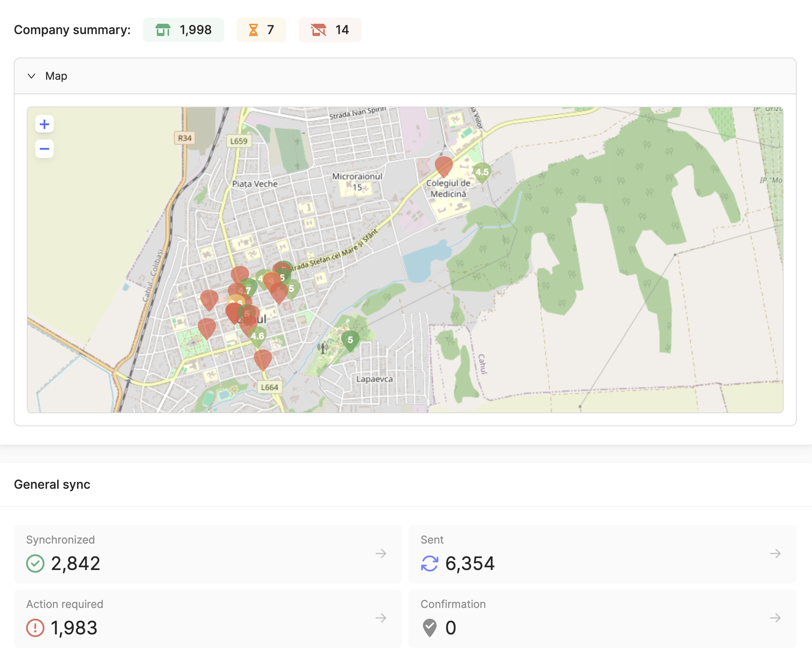
Task: Select the 4.5 rated green map pin
Action: (x=482, y=172)
